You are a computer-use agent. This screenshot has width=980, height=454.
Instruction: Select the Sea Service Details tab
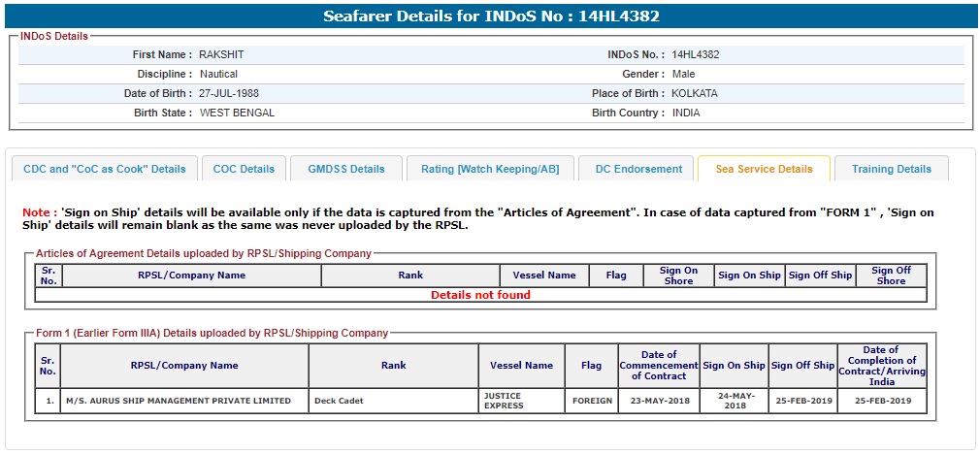click(764, 169)
